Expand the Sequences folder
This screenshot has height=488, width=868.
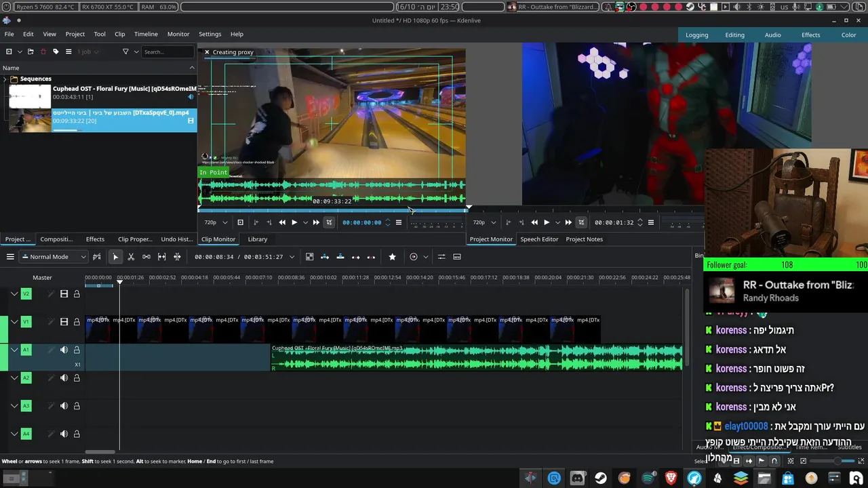coord(5,79)
